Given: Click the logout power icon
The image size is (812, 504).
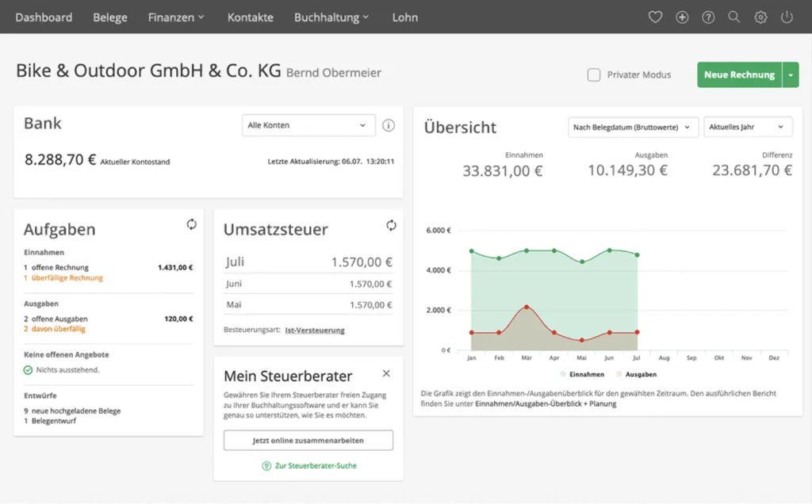Looking at the screenshot, I should click(785, 17).
